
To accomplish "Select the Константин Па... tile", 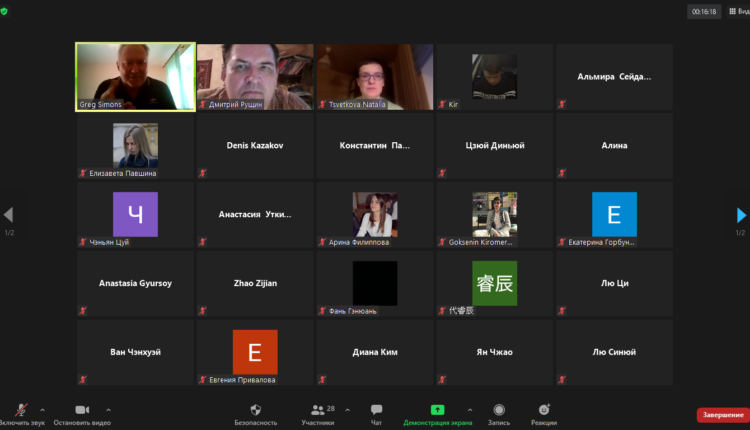I will click(375, 145).
